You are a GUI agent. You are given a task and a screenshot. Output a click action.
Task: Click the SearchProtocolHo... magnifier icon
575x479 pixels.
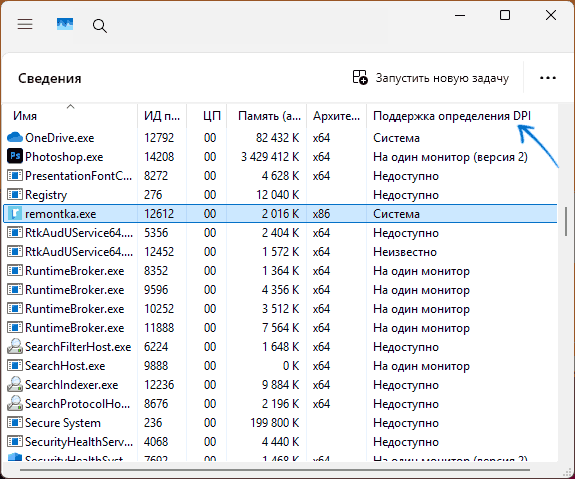click(x=15, y=403)
